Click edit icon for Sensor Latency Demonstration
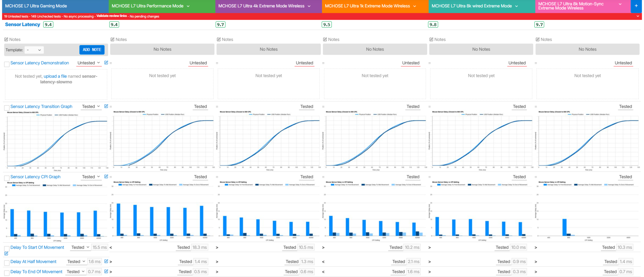This screenshot has height=277, width=644. pos(106,63)
